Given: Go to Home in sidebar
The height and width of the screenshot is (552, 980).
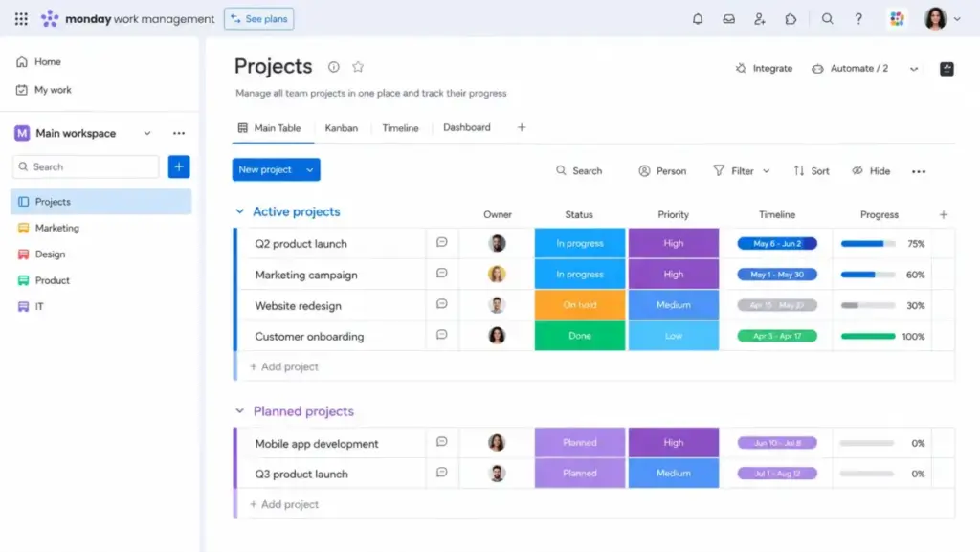Looking at the screenshot, I should click(x=38, y=62).
